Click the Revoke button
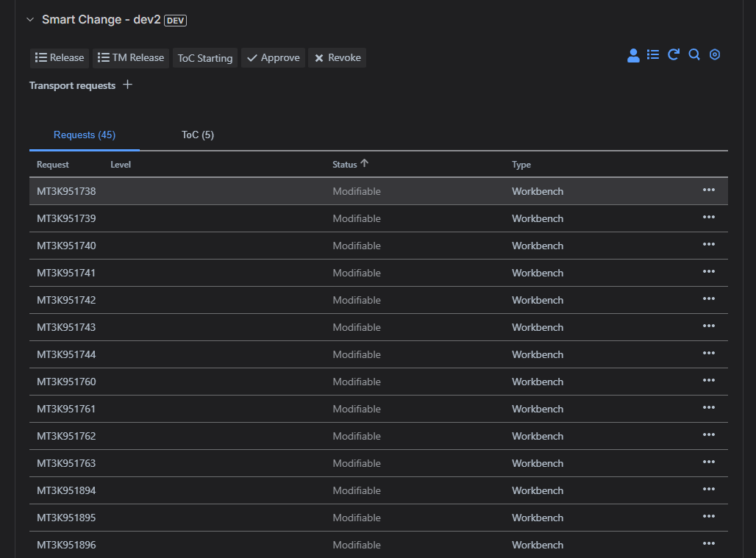This screenshot has width=756, height=558. pyautogui.click(x=338, y=58)
